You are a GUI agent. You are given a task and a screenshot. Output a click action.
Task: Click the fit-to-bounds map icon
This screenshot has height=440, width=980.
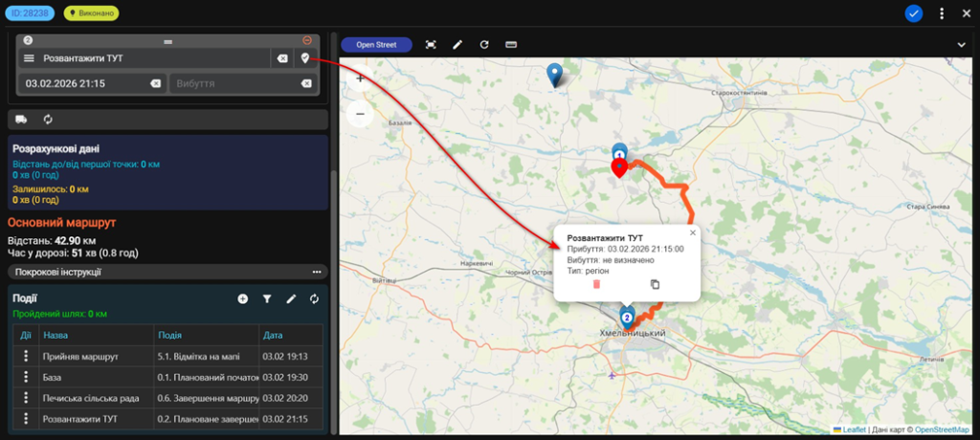431,44
